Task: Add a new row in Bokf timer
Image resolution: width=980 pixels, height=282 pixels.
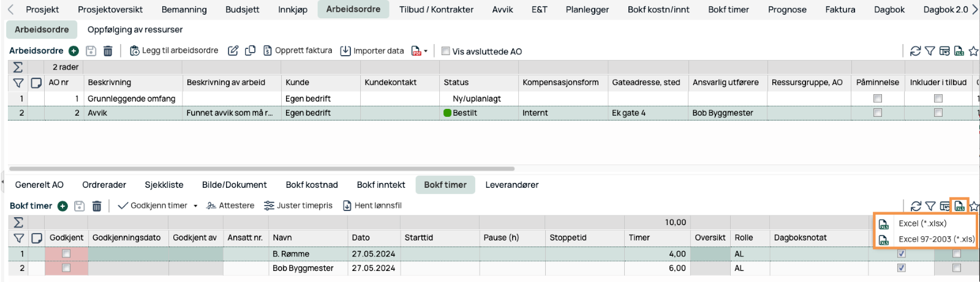Action: point(62,206)
